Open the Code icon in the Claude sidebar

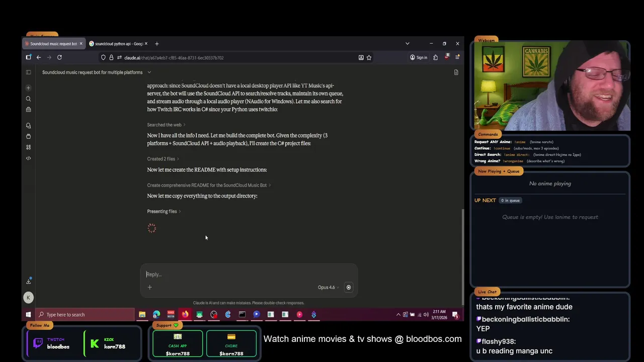pos(28,158)
